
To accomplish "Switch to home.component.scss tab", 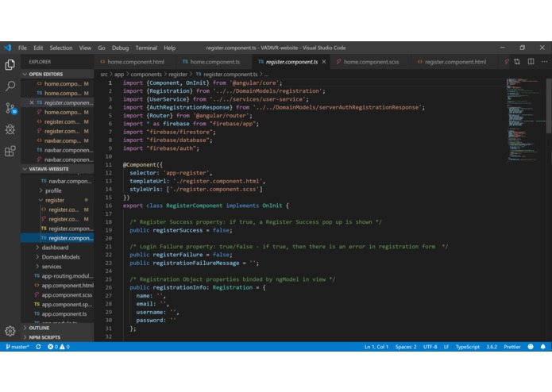I will [x=371, y=62].
